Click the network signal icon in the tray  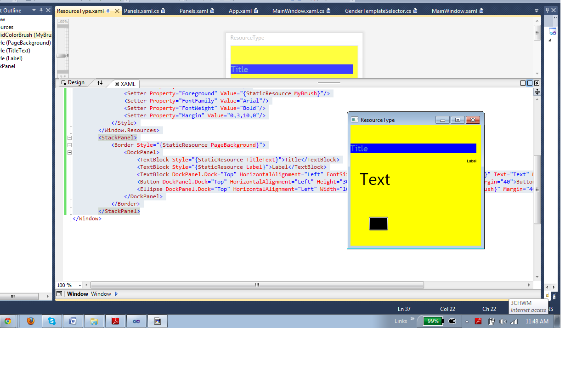[514, 321]
